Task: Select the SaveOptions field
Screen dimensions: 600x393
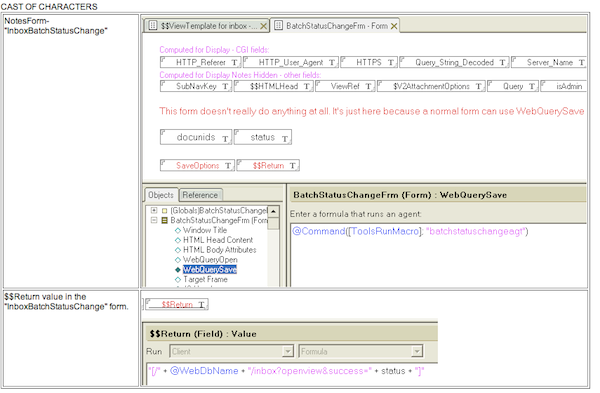Action: pos(197,165)
